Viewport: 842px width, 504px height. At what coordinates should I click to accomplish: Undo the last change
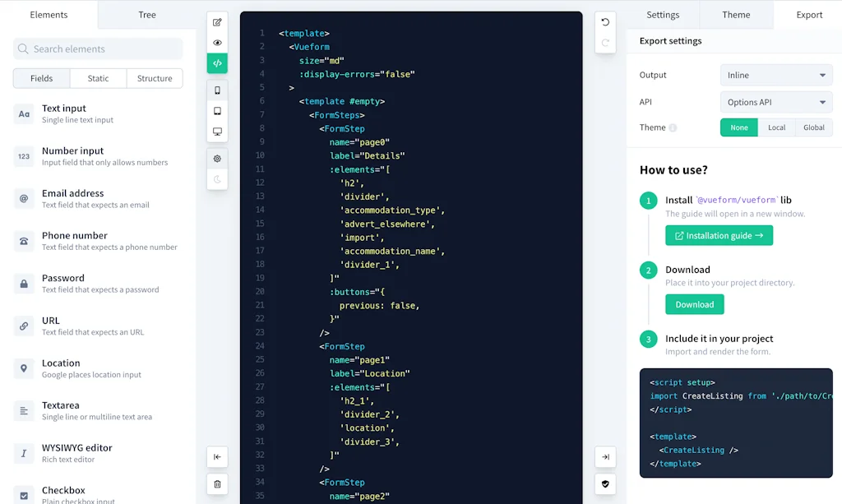pos(605,22)
